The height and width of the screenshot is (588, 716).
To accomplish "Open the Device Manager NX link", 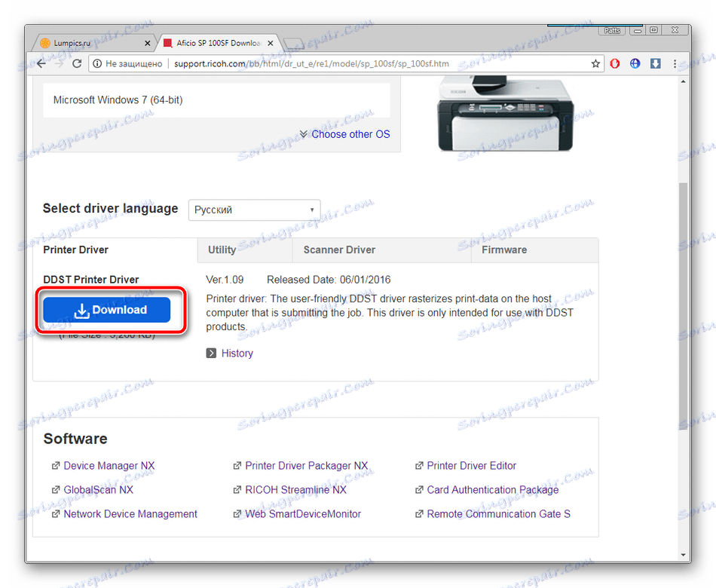I will click(x=109, y=466).
